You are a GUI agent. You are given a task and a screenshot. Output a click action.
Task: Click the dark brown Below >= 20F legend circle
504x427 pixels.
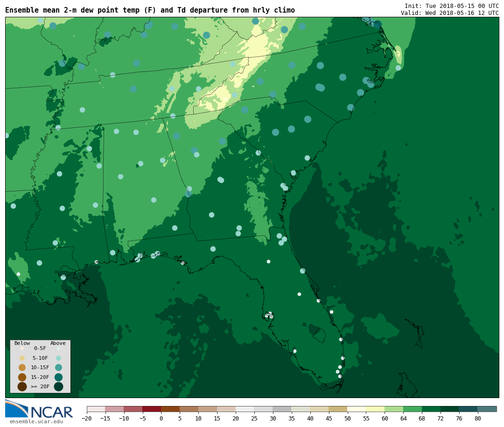(x=22, y=387)
